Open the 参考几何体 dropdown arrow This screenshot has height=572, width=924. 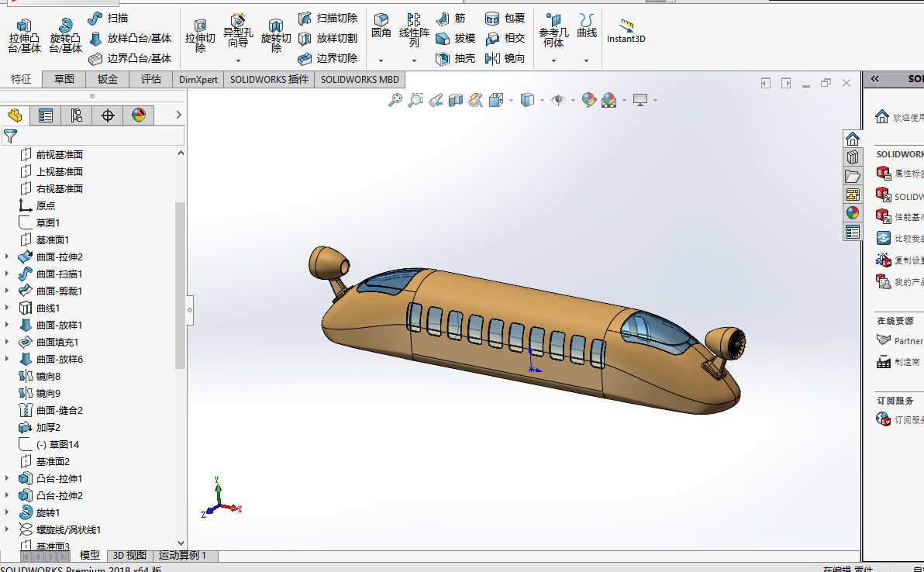tap(553, 60)
